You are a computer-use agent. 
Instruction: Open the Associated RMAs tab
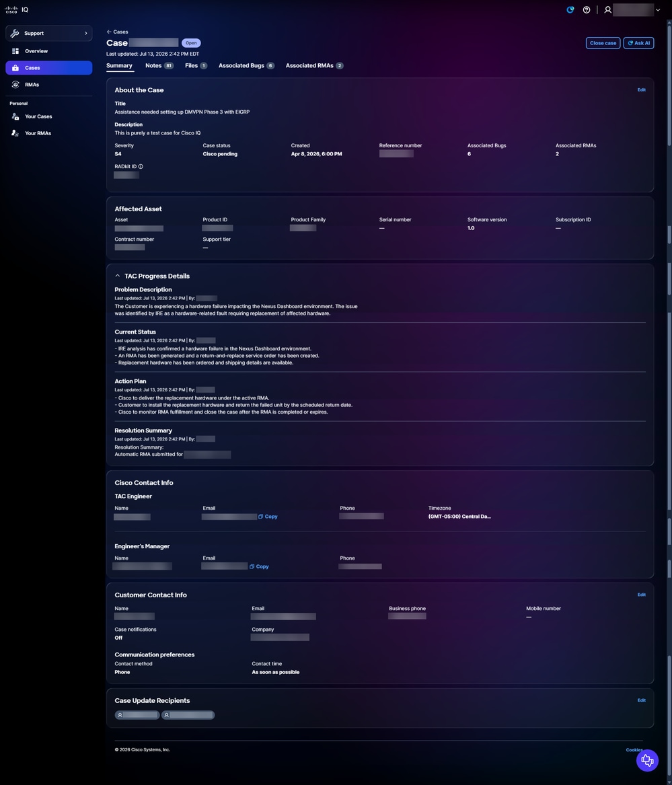pos(314,65)
